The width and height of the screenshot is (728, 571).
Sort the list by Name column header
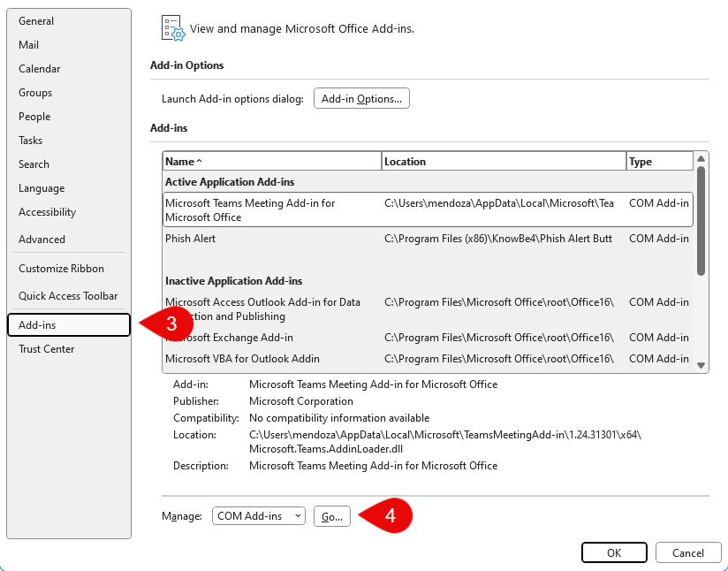(271, 162)
